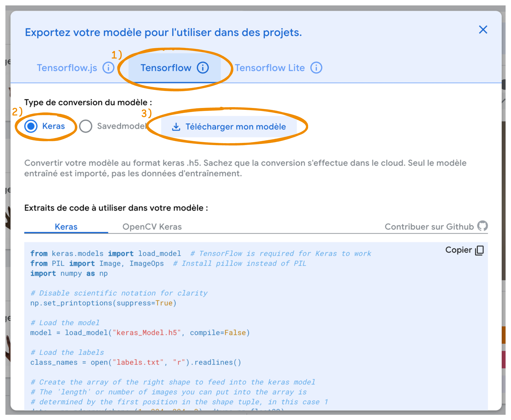This screenshot has height=420, width=511.
Task: Select the Savedmodel radio button
Action: coord(86,126)
